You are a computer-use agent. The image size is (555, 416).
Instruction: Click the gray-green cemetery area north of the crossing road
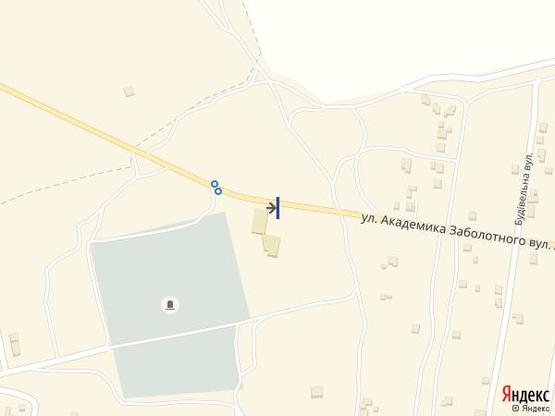(x=170, y=280)
